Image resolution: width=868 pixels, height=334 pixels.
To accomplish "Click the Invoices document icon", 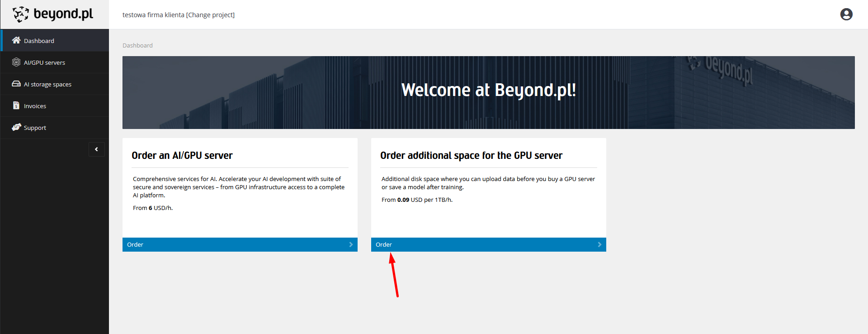I will [16, 105].
